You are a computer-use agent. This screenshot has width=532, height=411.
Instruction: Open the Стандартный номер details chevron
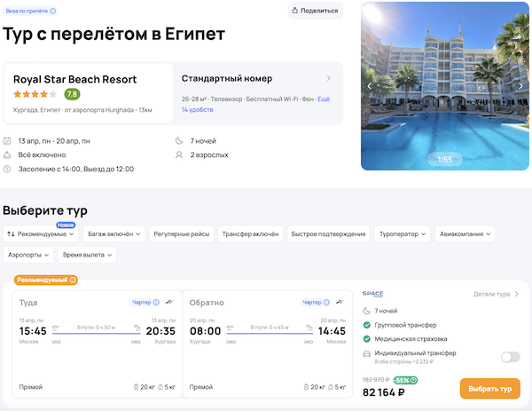point(329,79)
